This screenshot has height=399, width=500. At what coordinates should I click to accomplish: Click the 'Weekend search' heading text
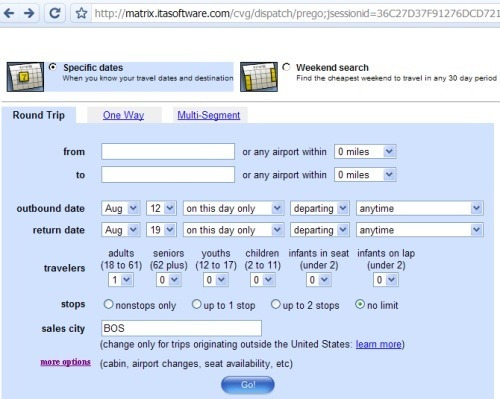pos(332,67)
